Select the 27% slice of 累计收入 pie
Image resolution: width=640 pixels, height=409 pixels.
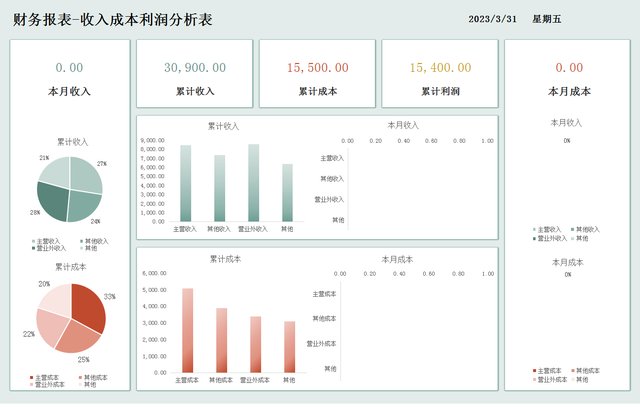[85, 174]
